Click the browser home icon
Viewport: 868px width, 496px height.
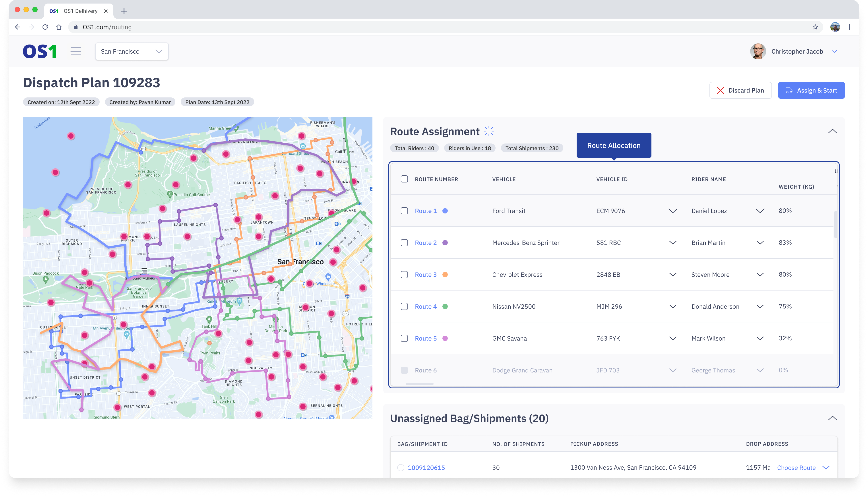pos(59,27)
